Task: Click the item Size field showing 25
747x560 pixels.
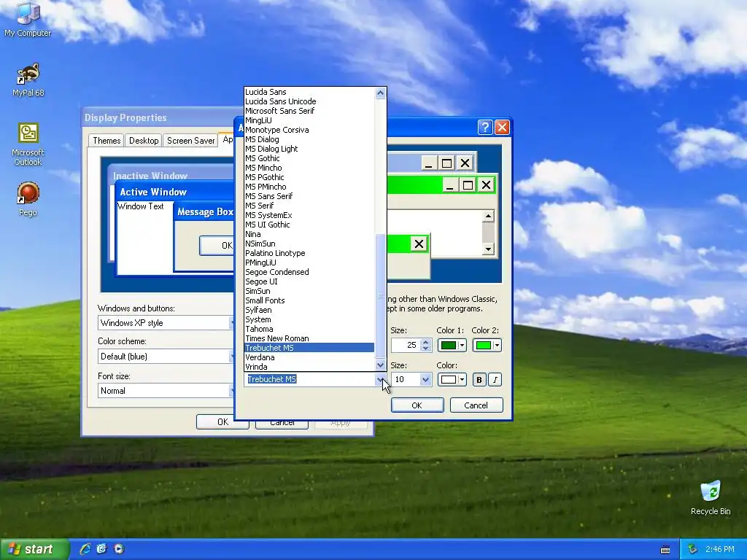Action: pyautogui.click(x=406, y=345)
